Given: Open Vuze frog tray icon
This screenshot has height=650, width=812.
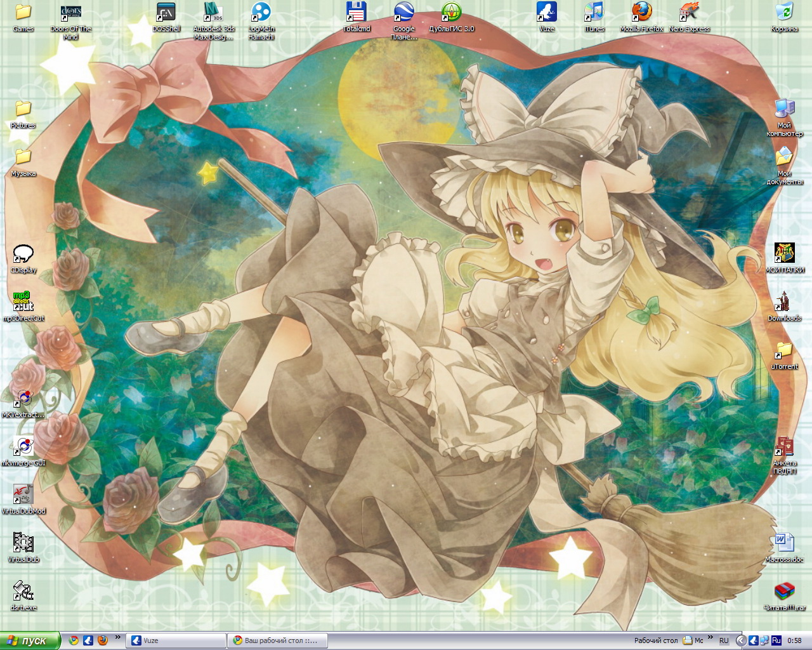Looking at the screenshot, I should pyautogui.click(x=753, y=640).
